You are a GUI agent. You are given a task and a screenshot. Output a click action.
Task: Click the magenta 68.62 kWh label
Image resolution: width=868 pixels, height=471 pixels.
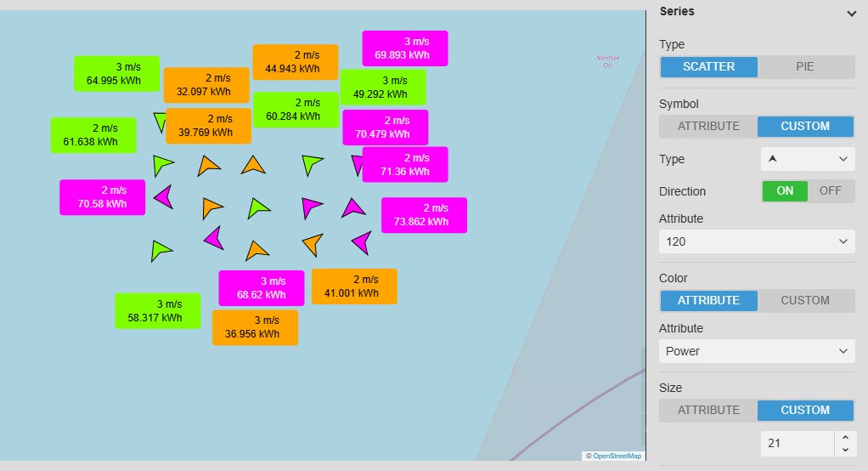coord(262,288)
